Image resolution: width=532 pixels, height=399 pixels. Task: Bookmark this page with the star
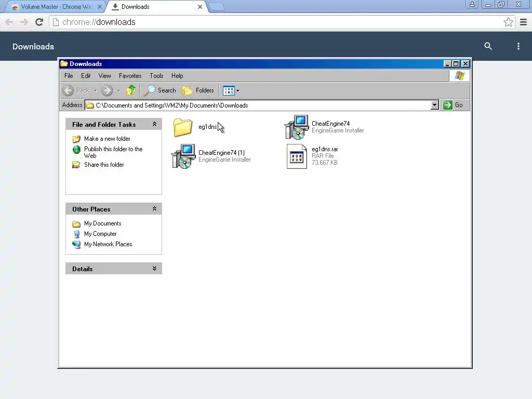click(508, 22)
